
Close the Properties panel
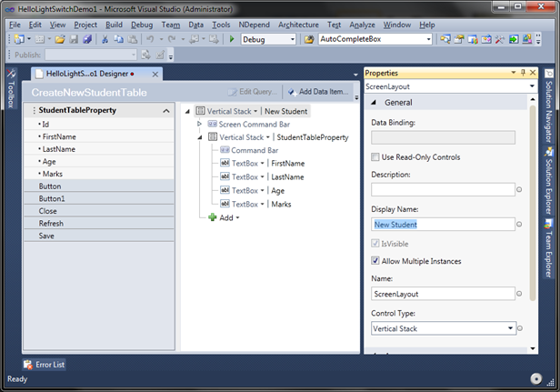533,73
